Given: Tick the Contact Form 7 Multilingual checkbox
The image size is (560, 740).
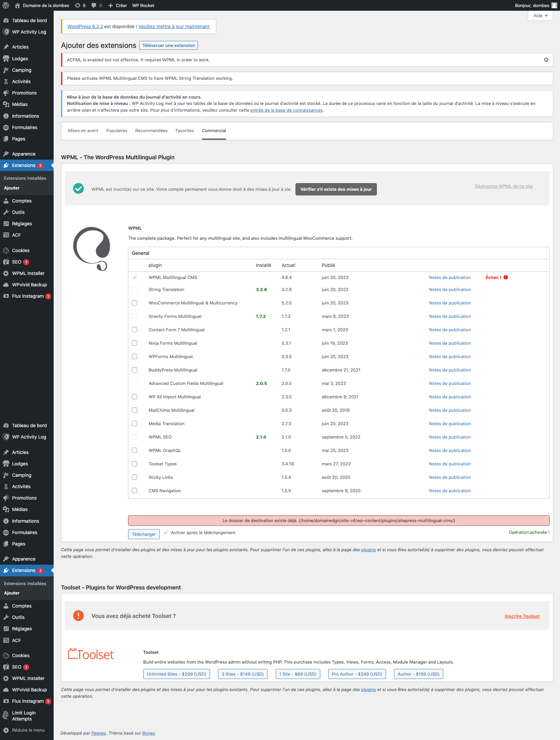Looking at the screenshot, I should click(x=134, y=330).
